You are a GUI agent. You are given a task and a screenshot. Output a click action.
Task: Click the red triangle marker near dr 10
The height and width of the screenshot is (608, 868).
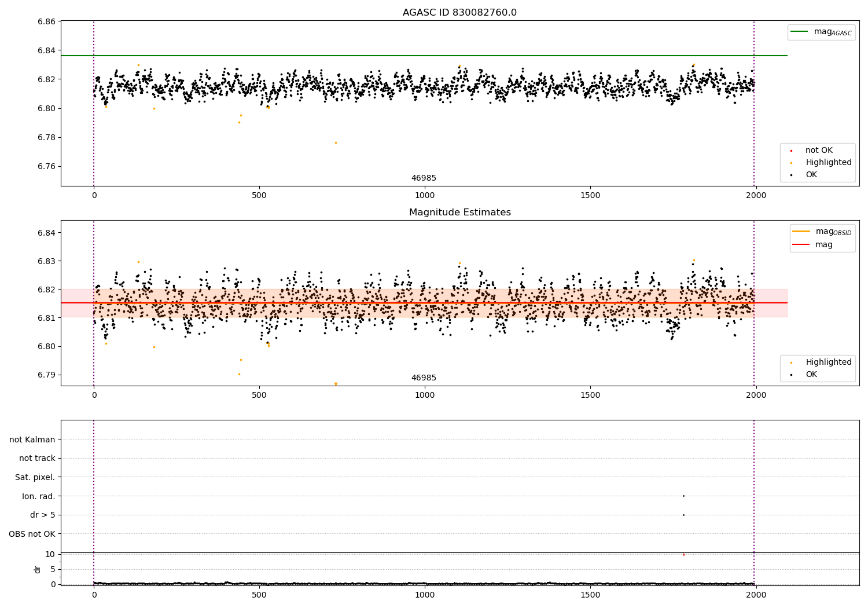[683, 554]
